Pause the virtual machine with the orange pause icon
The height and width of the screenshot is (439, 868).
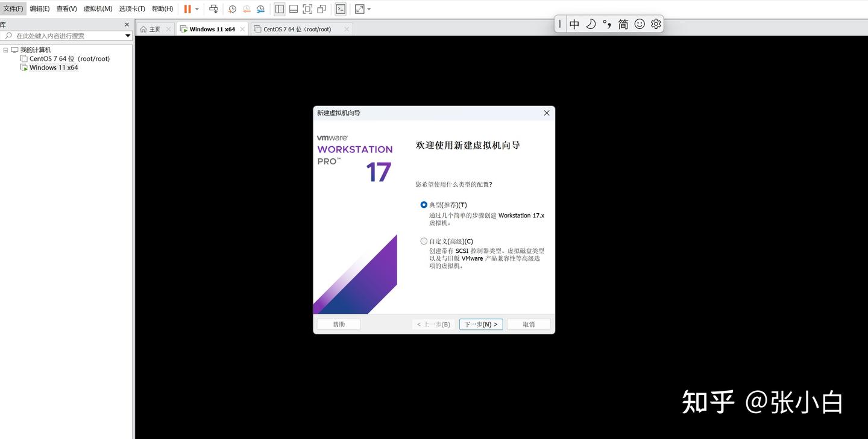pos(187,9)
